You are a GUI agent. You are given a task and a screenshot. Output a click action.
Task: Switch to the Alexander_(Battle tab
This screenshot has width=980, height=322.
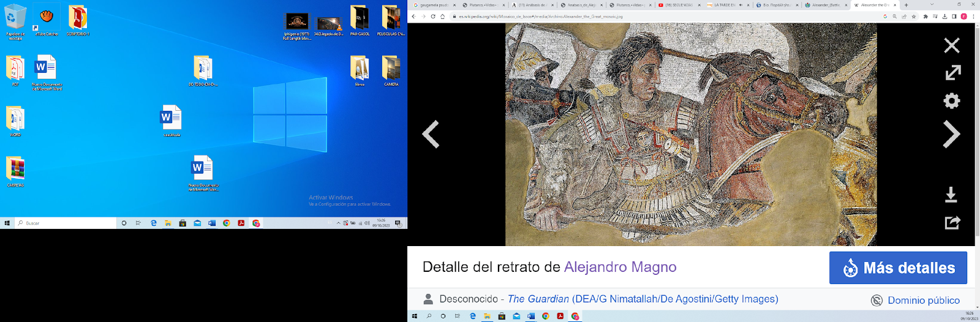[x=826, y=5]
